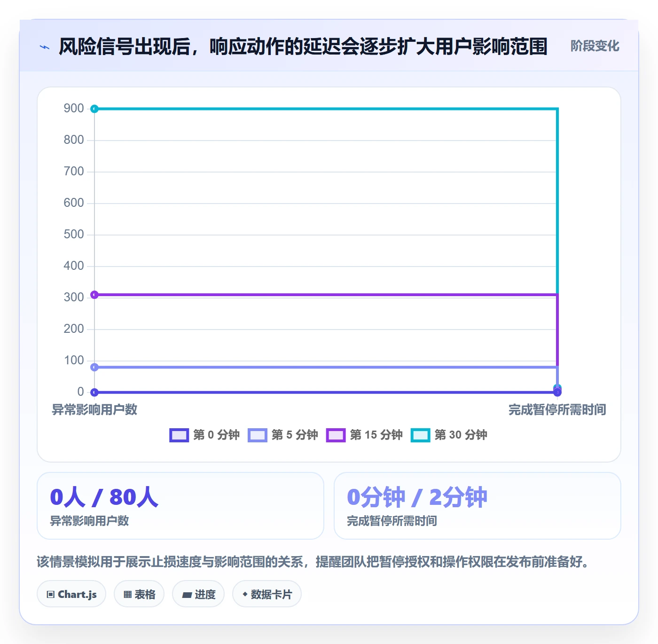The image size is (658, 644).
Task: Click the 300 y-axis label
Action: coord(74,298)
